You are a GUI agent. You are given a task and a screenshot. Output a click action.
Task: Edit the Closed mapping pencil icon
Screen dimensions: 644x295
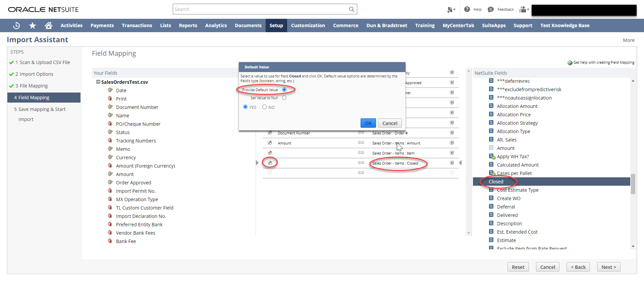point(270,163)
